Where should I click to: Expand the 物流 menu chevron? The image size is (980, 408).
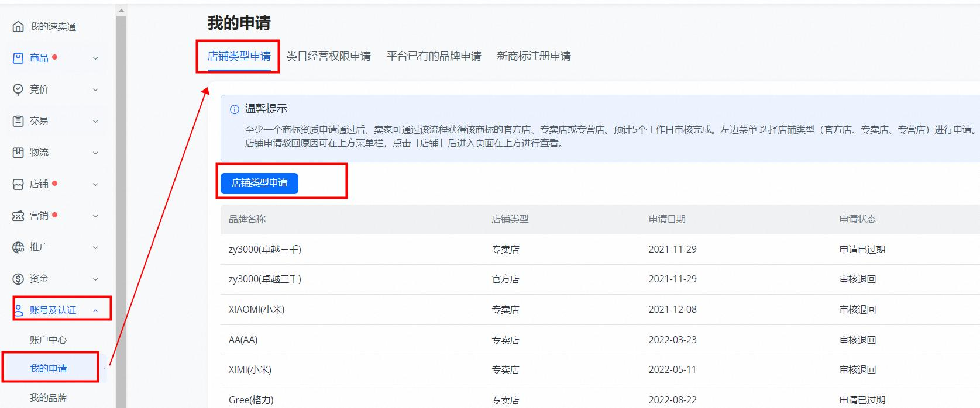95,153
